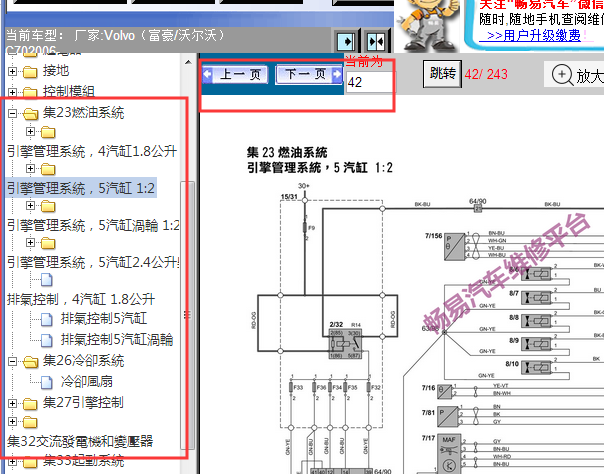This screenshot has width=604, height=474.
Task: Click the 集26冷卻系統 folder label
Action: 84,361
